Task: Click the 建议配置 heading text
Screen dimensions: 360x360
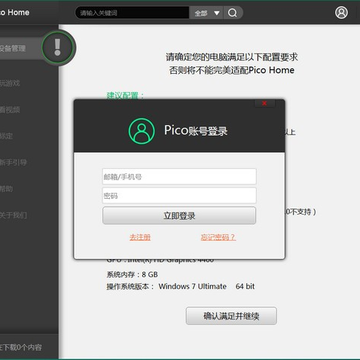Action: 125,95
